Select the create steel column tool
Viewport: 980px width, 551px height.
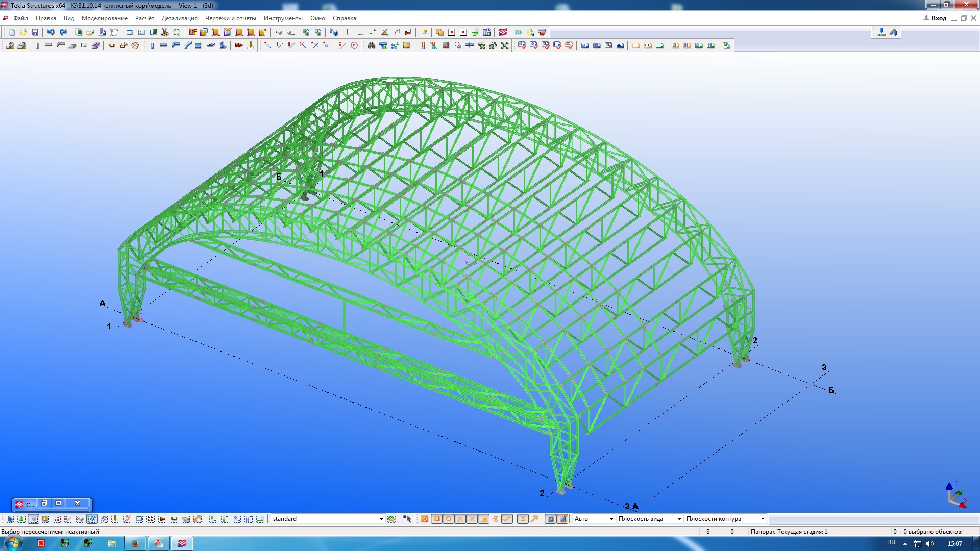[152, 45]
